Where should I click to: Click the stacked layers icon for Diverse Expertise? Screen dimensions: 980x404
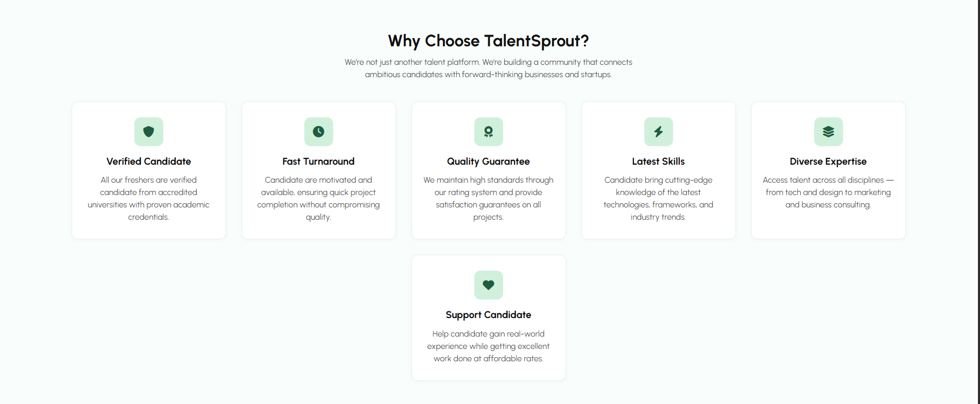(x=828, y=132)
